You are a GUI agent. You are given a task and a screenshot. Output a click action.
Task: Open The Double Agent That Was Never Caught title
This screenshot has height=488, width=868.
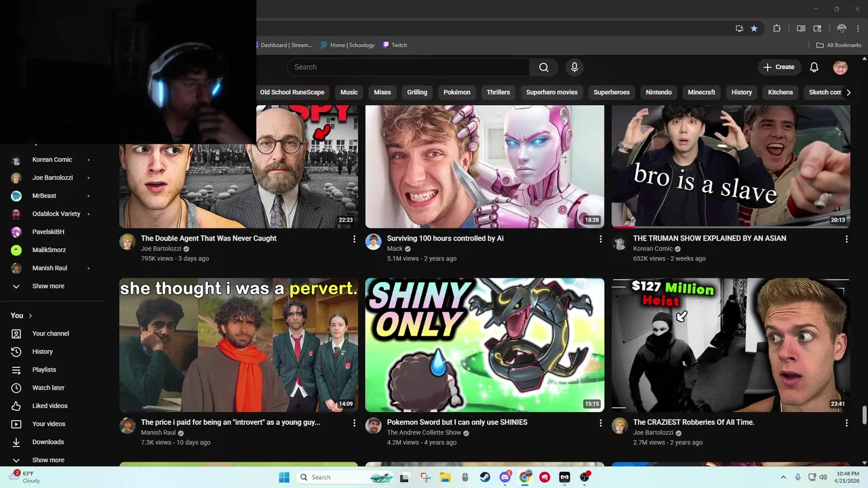pyautogui.click(x=209, y=239)
